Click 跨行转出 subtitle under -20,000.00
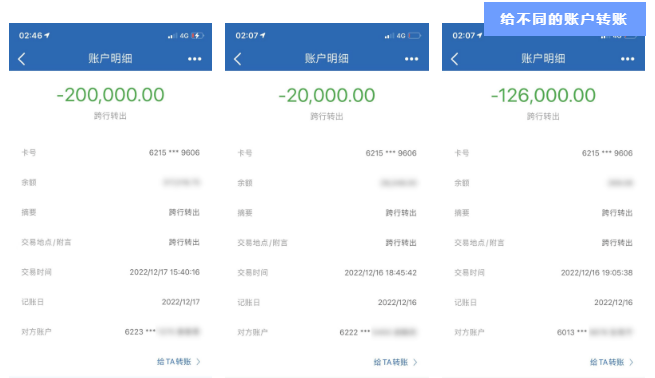Image resolution: width=655 pixels, height=378 pixels. pyautogui.click(x=327, y=117)
